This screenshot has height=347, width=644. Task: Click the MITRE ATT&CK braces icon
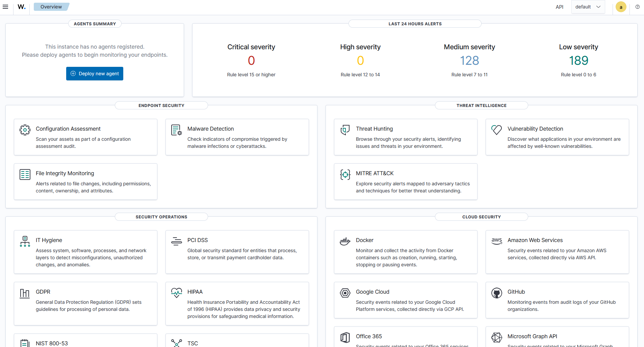[x=345, y=174]
